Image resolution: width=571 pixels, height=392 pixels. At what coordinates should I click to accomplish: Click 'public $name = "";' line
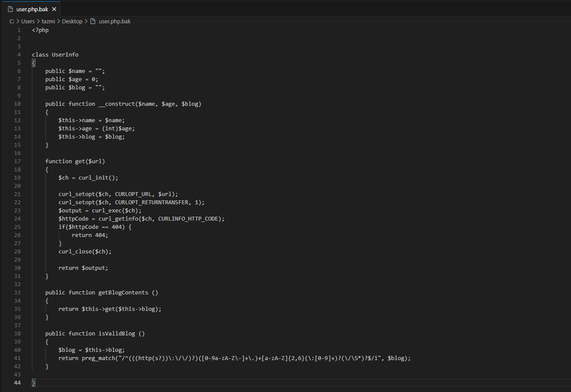click(x=75, y=71)
